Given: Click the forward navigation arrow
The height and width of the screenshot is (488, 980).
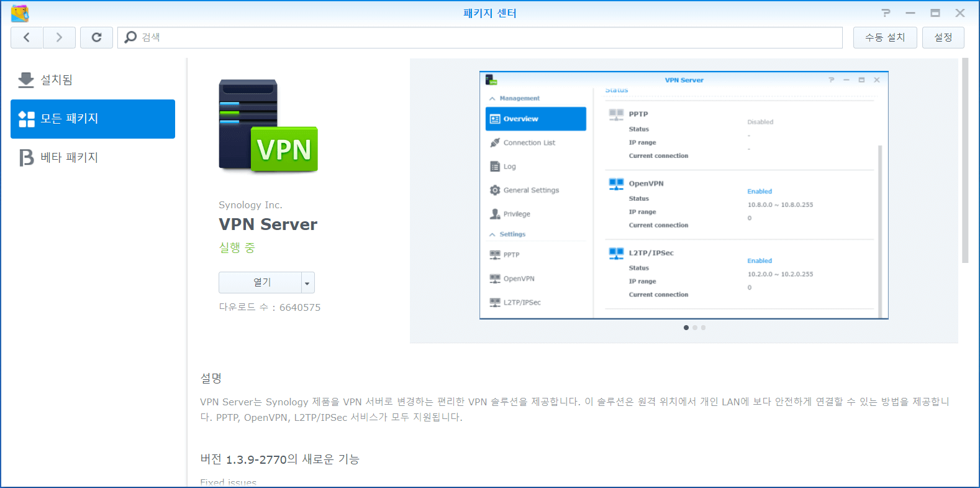Looking at the screenshot, I should pos(59,37).
